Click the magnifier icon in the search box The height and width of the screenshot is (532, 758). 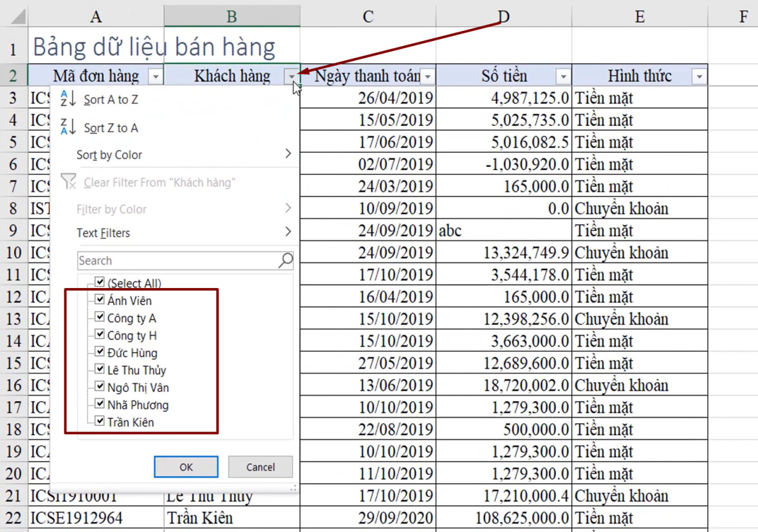point(286,260)
